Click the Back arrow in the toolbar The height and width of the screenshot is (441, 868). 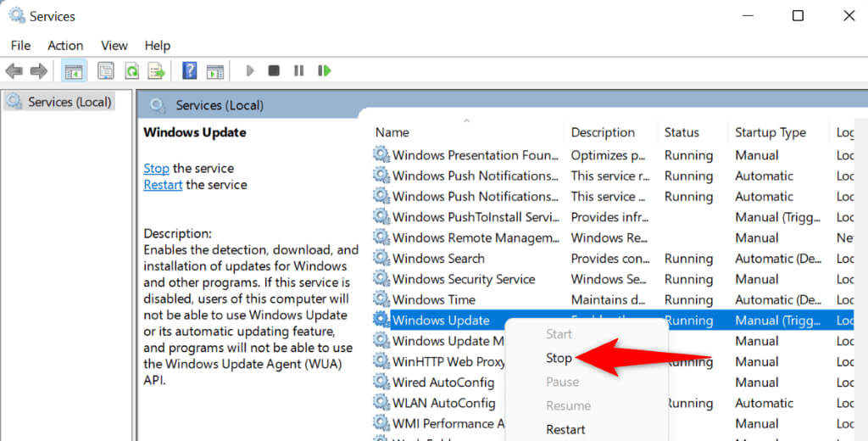point(14,70)
